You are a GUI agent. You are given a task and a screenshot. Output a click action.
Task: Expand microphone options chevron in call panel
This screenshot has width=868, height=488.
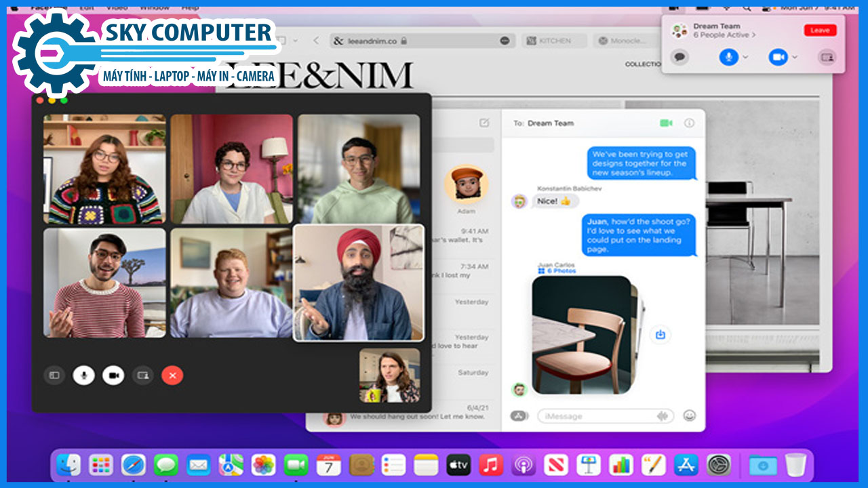click(745, 58)
